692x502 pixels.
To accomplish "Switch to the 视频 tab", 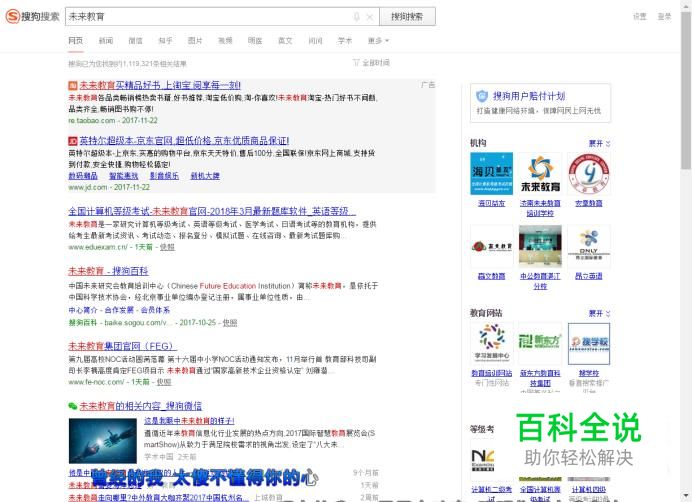I will 225,41.
